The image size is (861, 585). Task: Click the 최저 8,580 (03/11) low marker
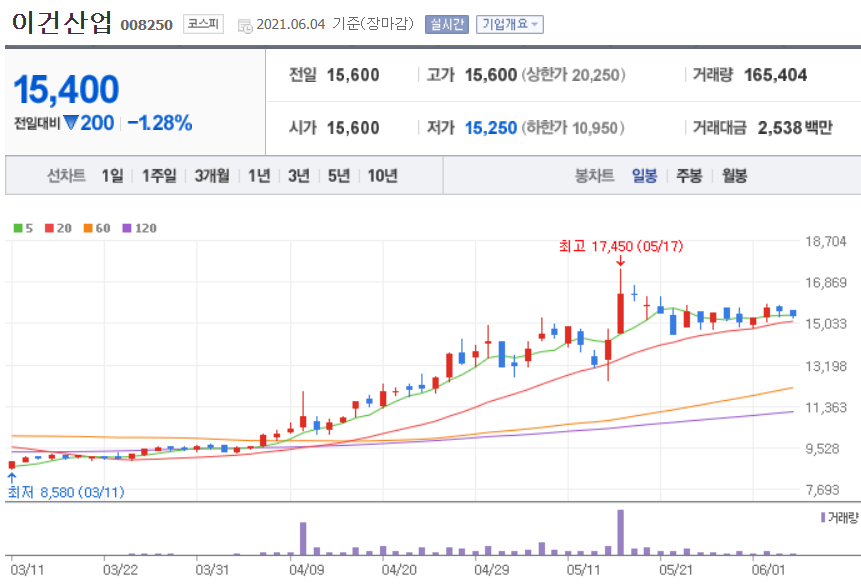pyautogui.click(x=66, y=492)
